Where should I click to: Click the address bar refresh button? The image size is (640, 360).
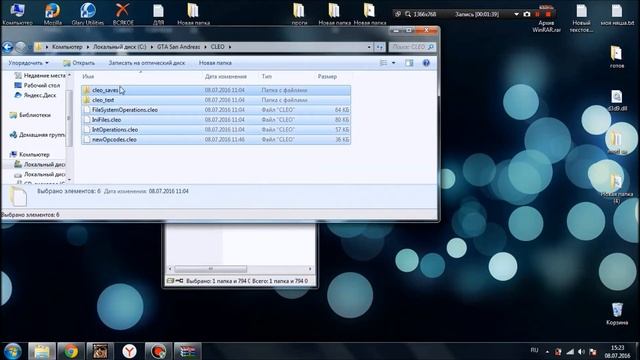[x=380, y=47]
